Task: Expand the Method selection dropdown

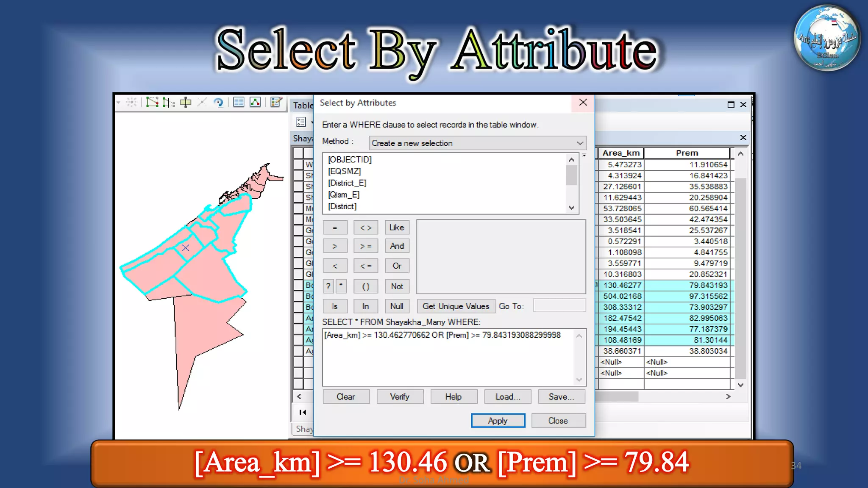Action: [x=580, y=143]
